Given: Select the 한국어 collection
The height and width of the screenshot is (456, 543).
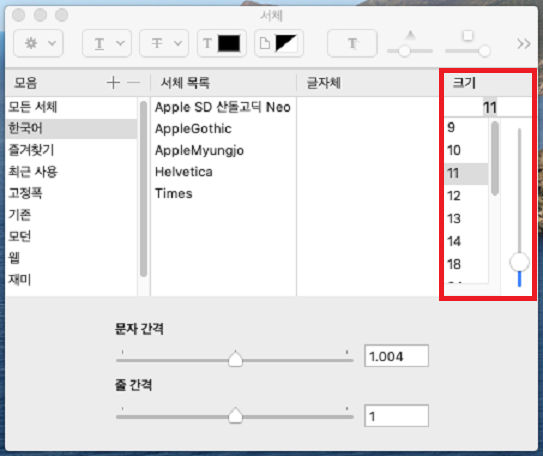Looking at the screenshot, I should [71, 128].
